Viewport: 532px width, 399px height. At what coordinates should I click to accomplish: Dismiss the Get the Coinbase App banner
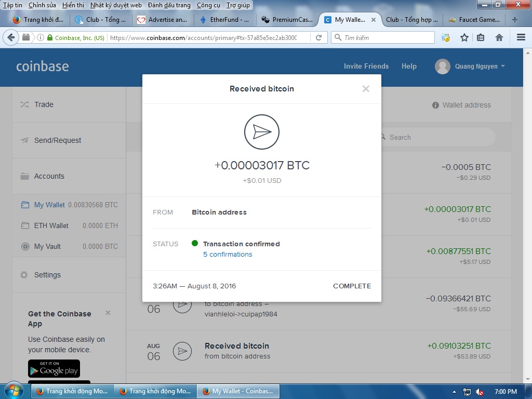pos(108,313)
